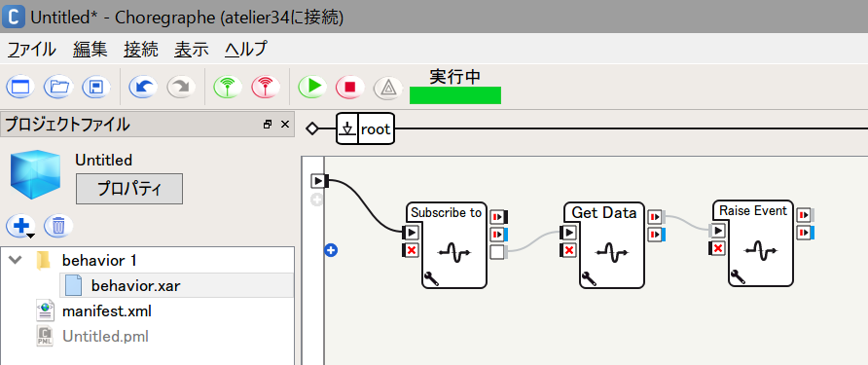This screenshot has width=868, height=365.
Task: Click the red disconnect antenna icon
Action: [x=266, y=87]
